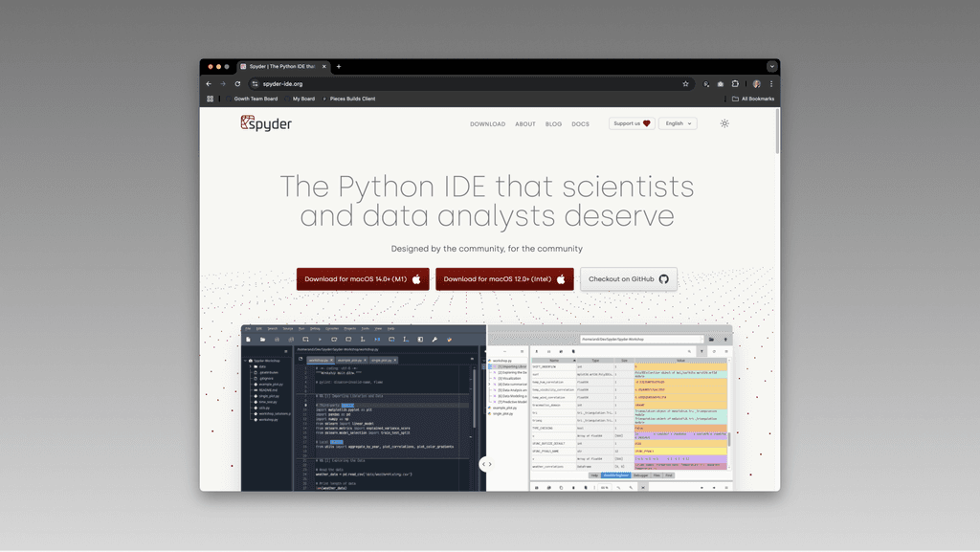Open the Chrome profile avatar
The width and height of the screenshot is (980, 552).
pos(758,83)
